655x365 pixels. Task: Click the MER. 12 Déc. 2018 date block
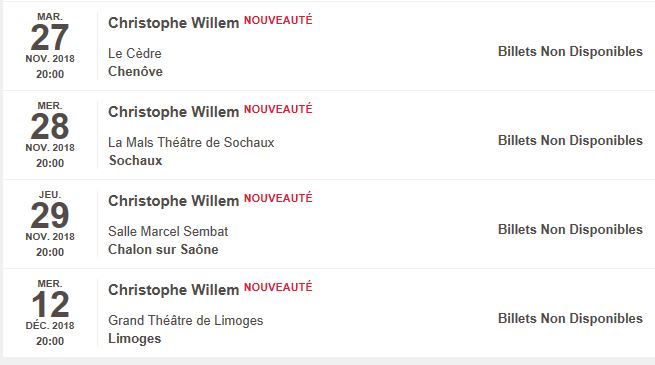click(x=50, y=312)
